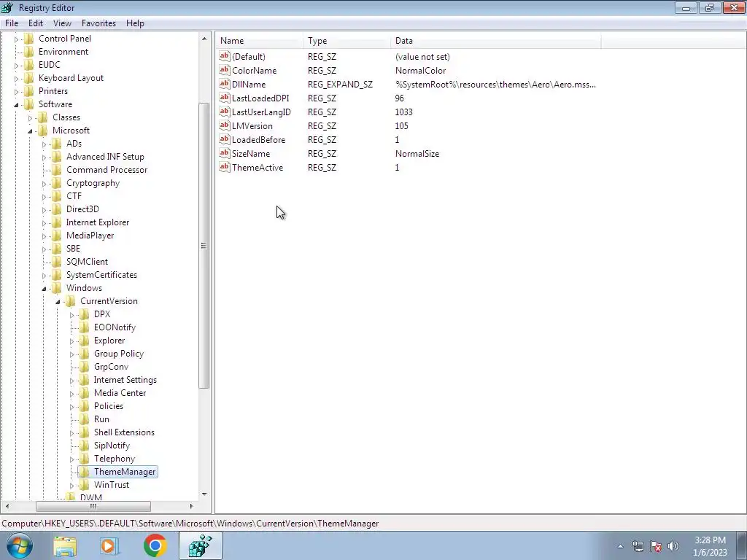
Task: Click the taskbar clock showing 3:28 PM
Action: click(x=710, y=545)
